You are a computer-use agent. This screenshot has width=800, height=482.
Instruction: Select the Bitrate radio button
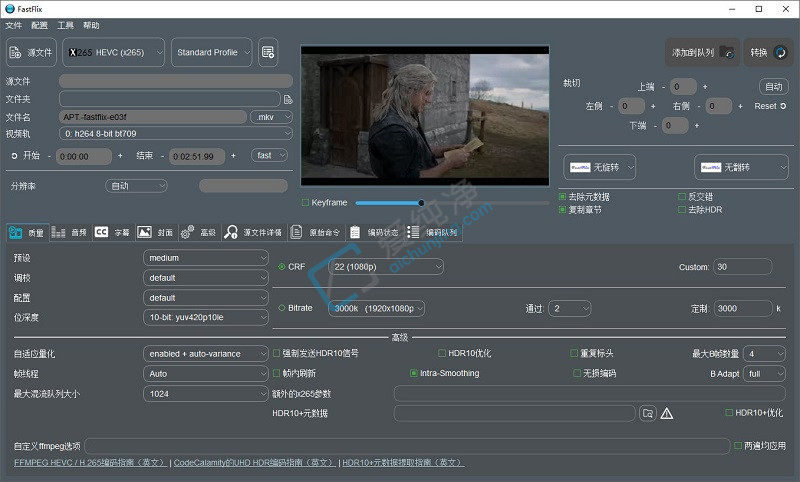pyautogui.click(x=282, y=308)
